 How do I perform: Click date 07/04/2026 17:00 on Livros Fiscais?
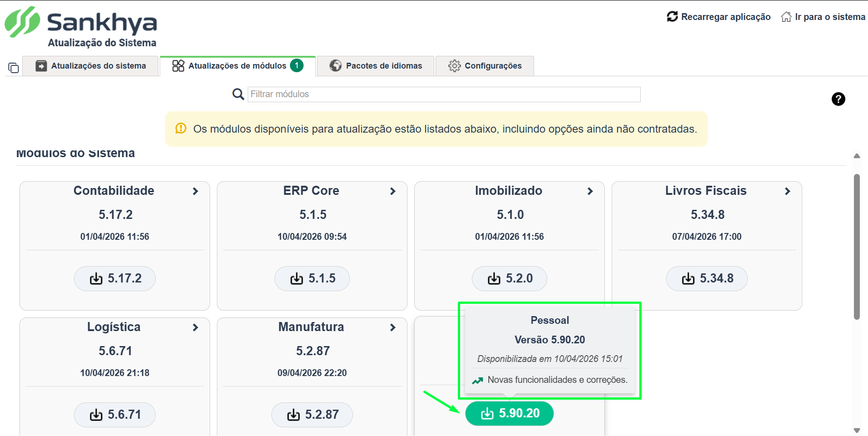click(707, 237)
